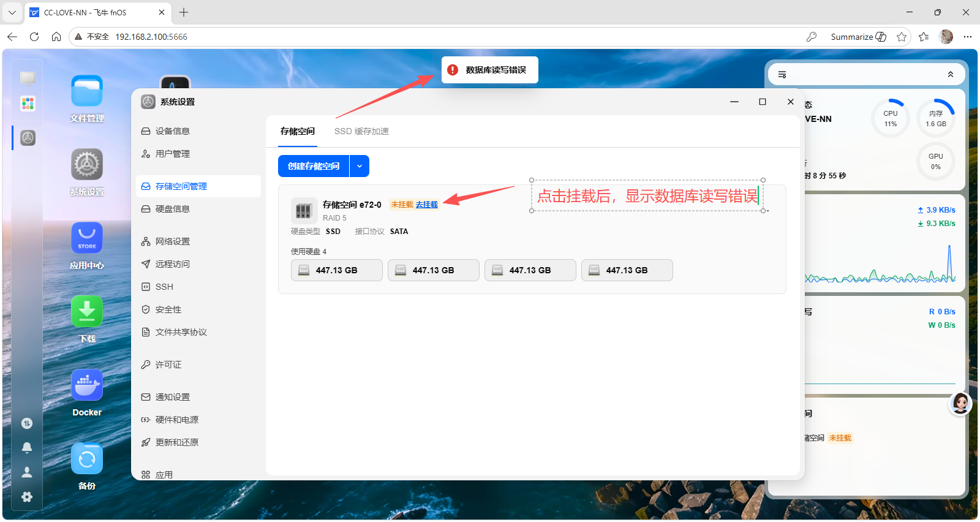Select the first 447.13 GB disk
Screen dimensions: 980x522
click(337, 270)
